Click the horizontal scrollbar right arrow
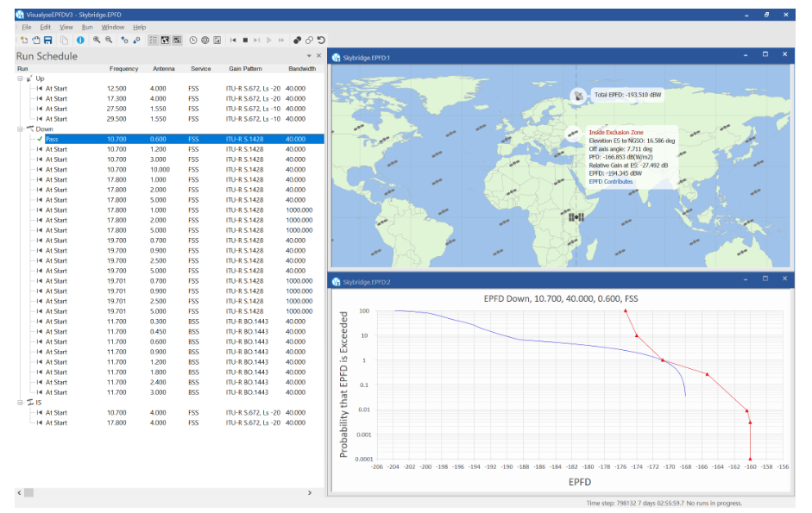 tap(310, 493)
